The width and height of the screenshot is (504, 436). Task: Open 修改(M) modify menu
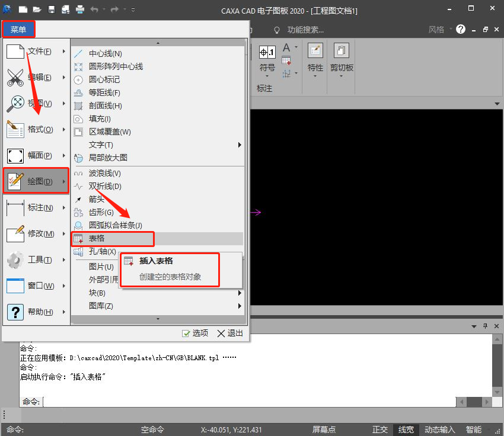point(36,233)
